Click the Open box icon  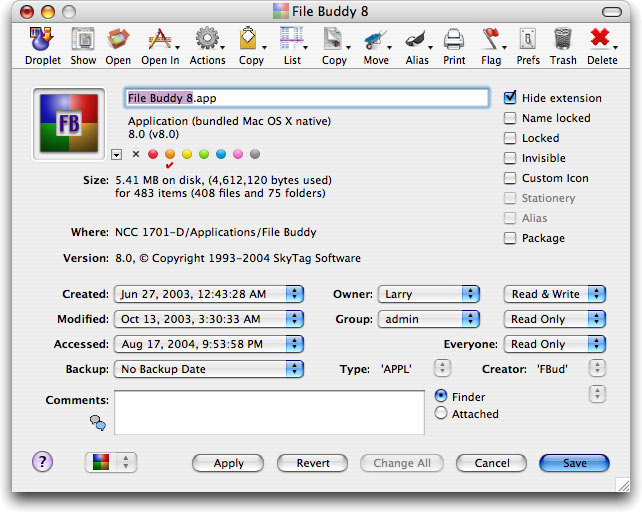(118, 39)
